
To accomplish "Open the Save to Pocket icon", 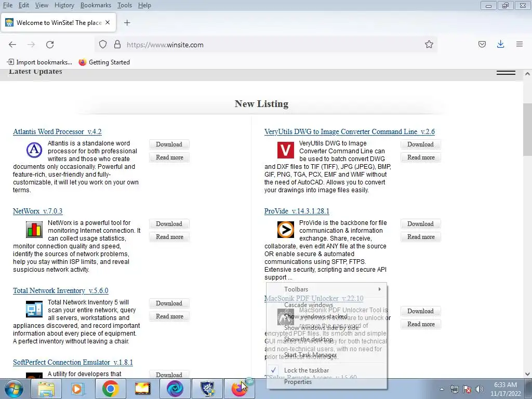I will pos(482,44).
